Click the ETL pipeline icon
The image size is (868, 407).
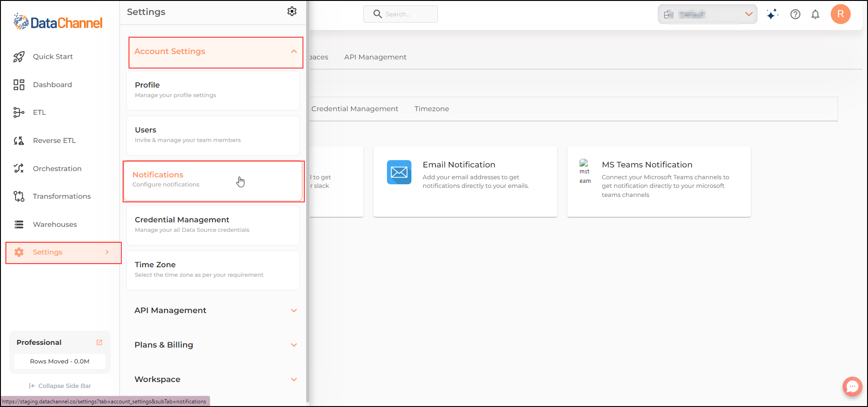[x=19, y=113]
